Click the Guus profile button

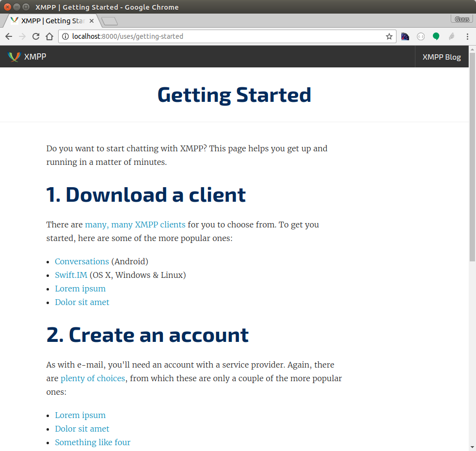click(x=462, y=19)
